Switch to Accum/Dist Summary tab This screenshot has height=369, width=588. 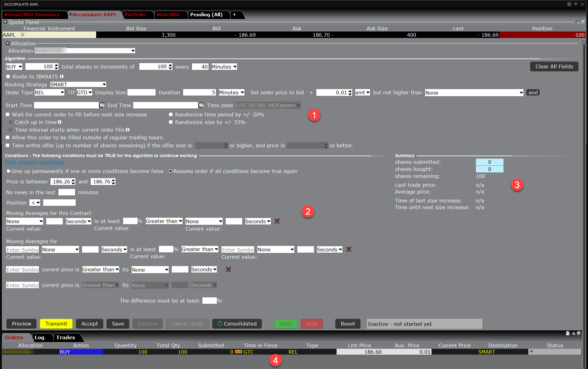point(32,15)
